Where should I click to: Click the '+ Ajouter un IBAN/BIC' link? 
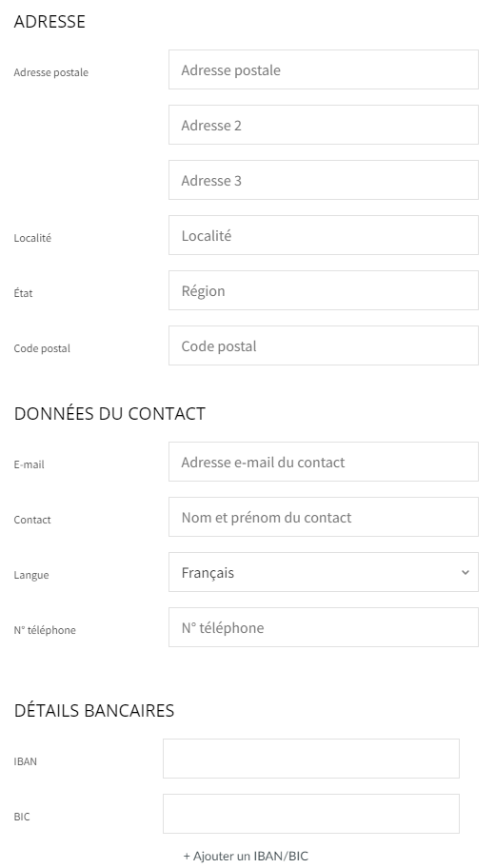[x=246, y=856]
